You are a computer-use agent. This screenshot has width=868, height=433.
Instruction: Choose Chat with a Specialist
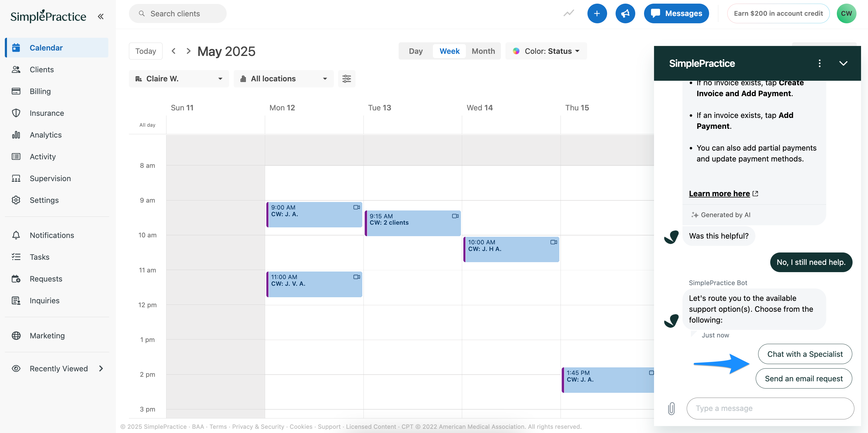(805, 354)
